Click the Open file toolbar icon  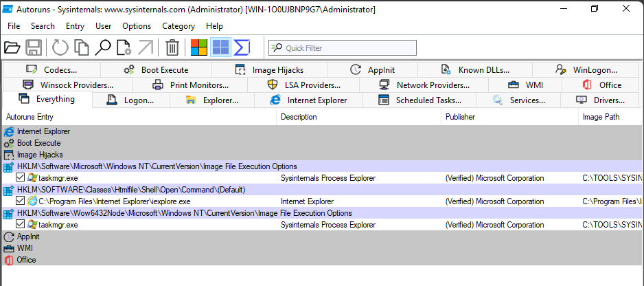12,47
